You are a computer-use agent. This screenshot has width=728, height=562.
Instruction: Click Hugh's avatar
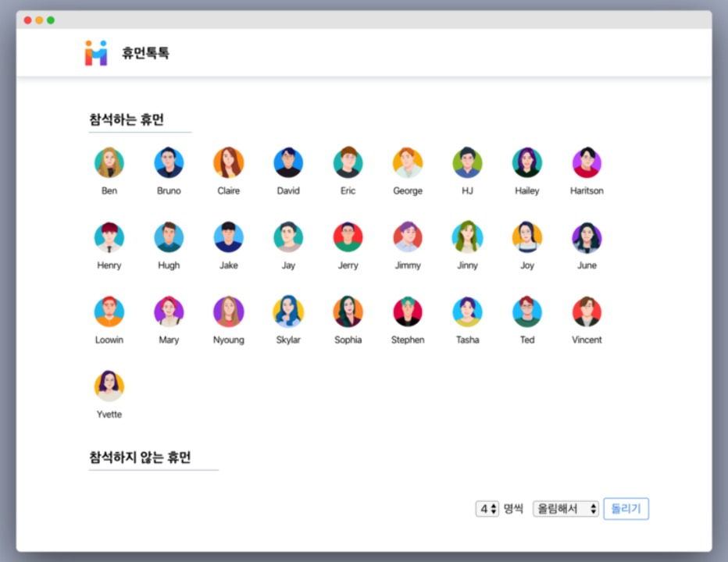[169, 237]
